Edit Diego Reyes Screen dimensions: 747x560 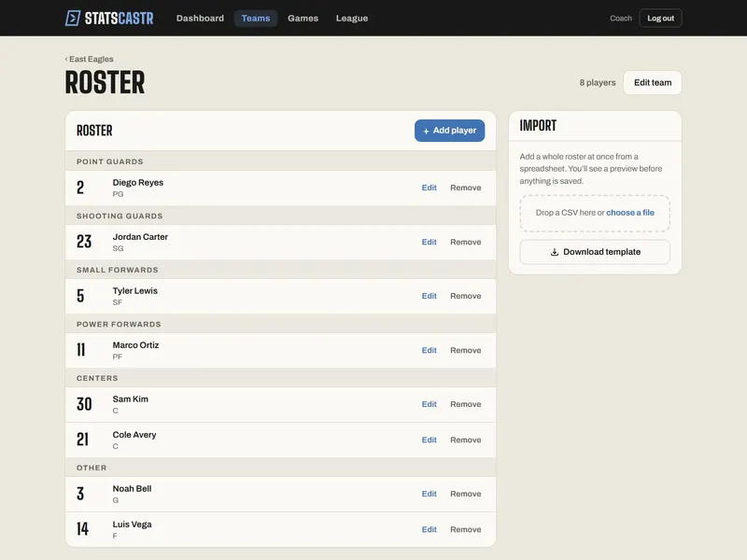click(x=430, y=188)
